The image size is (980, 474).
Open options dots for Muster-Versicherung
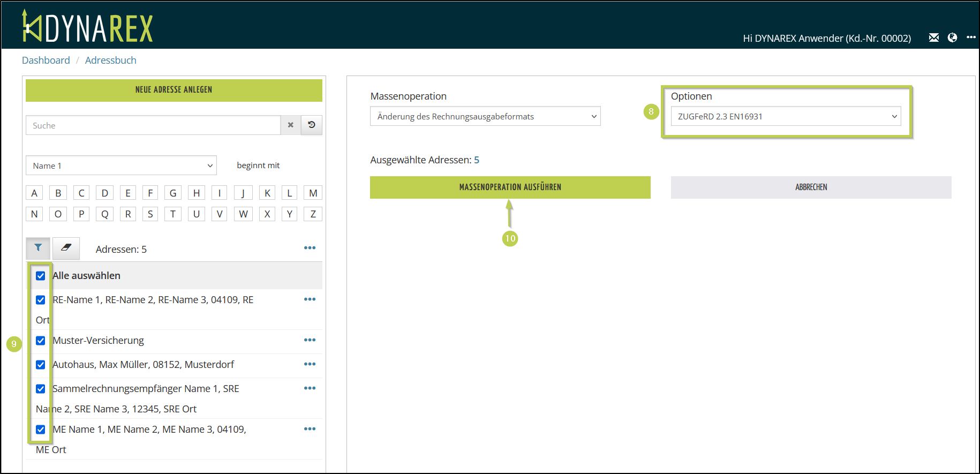310,340
